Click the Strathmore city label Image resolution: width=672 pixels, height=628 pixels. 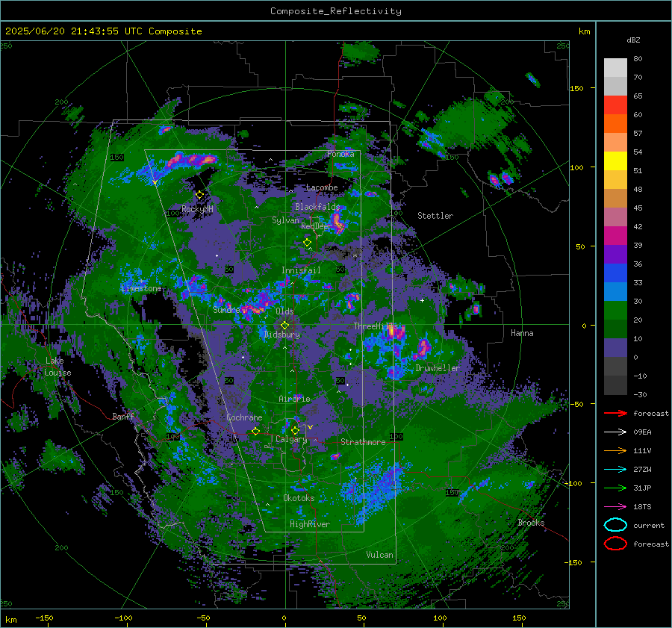coord(363,442)
